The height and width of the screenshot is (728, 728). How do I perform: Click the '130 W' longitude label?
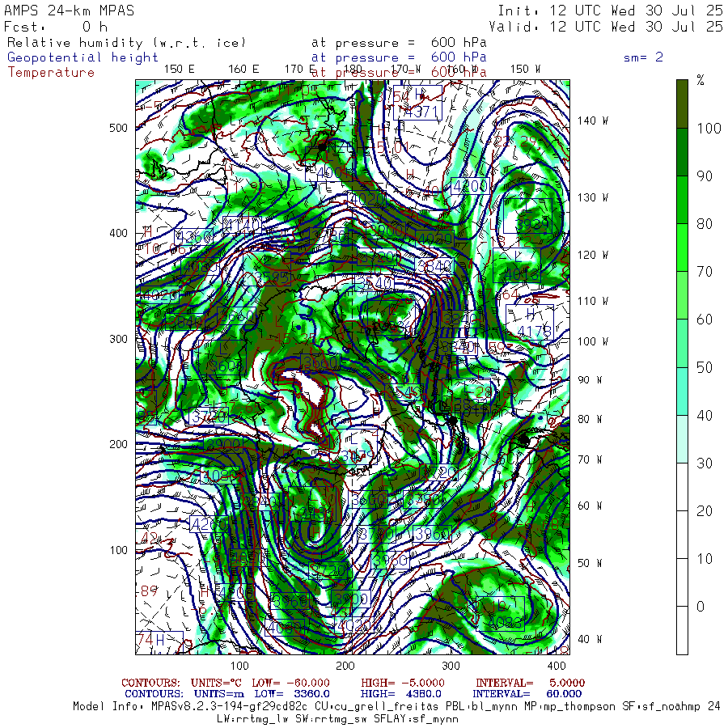592,197
